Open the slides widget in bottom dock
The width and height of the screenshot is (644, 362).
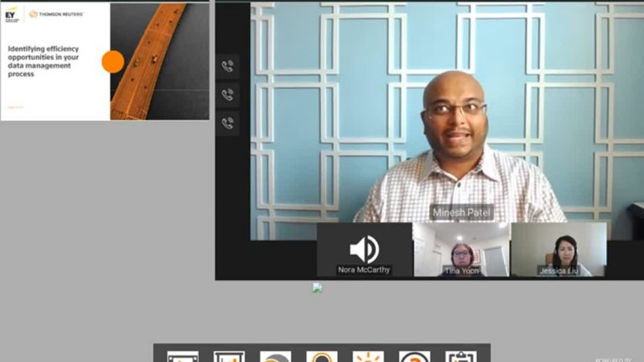click(x=229, y=356)
